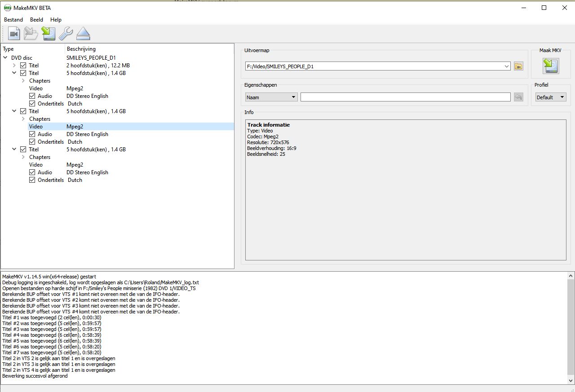Open the Uitvoermap path dropdown arrow
Viewport: 575px width, 392px height.
click(507, 66)
